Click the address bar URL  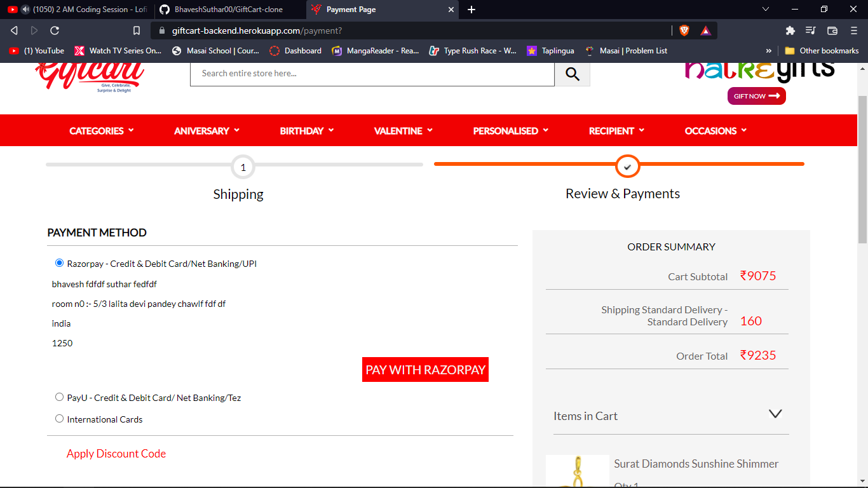[257, 30]
